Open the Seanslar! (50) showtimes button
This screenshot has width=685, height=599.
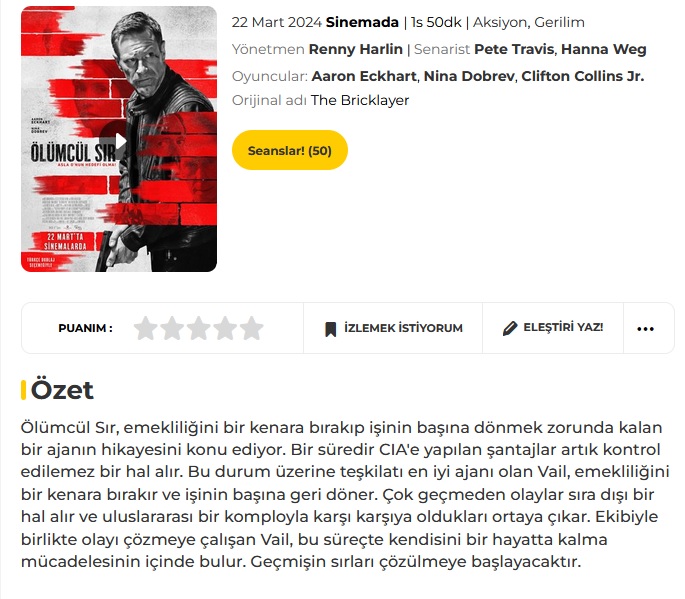pyautogui.click(x=290, y=150)
